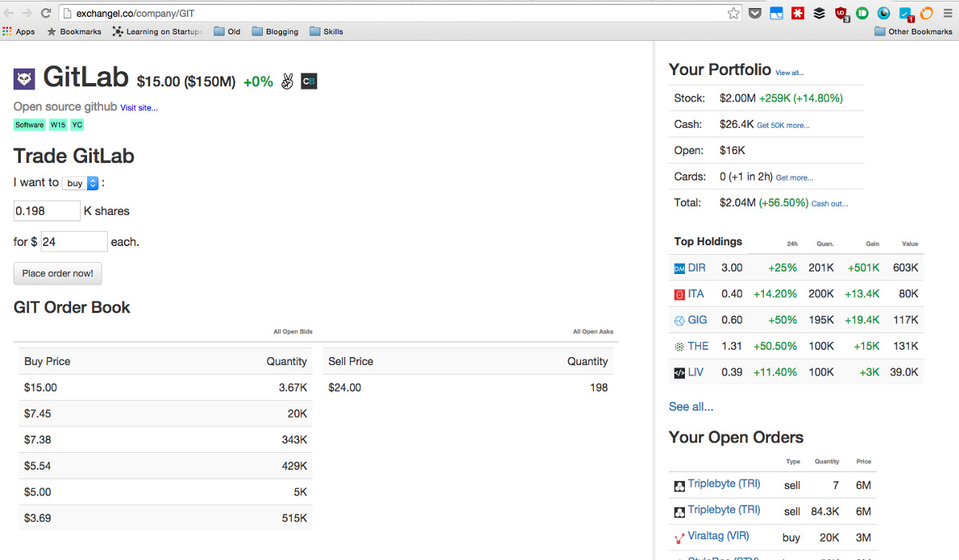Open the Viraltag (VIR) order link
The height and width of the screenshot is (560, 959).
click(x=718, y=535)
